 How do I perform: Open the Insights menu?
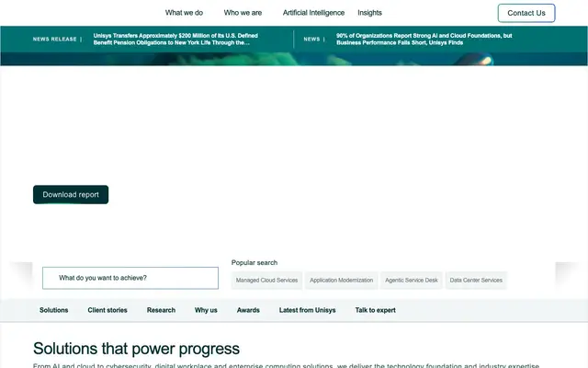369,13
